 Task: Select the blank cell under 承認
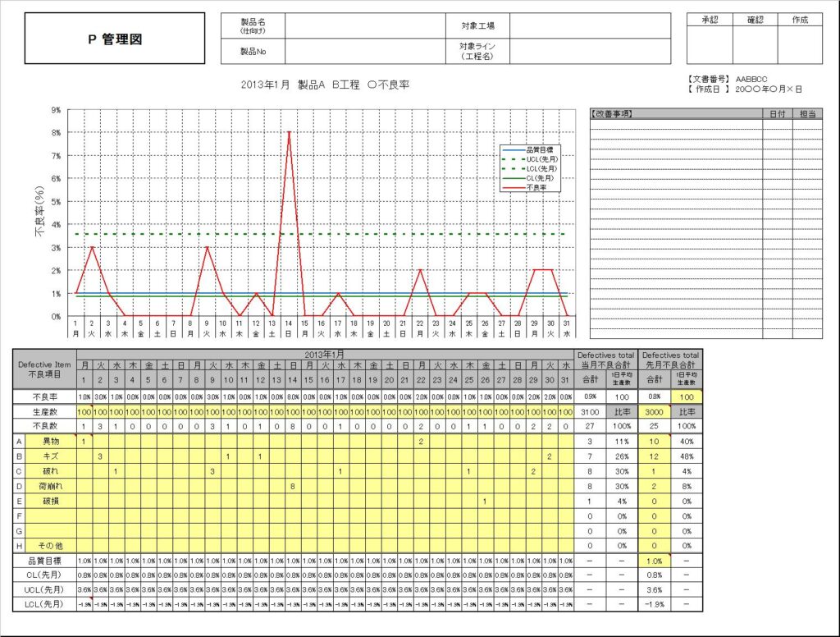click(x=710, y=44)
